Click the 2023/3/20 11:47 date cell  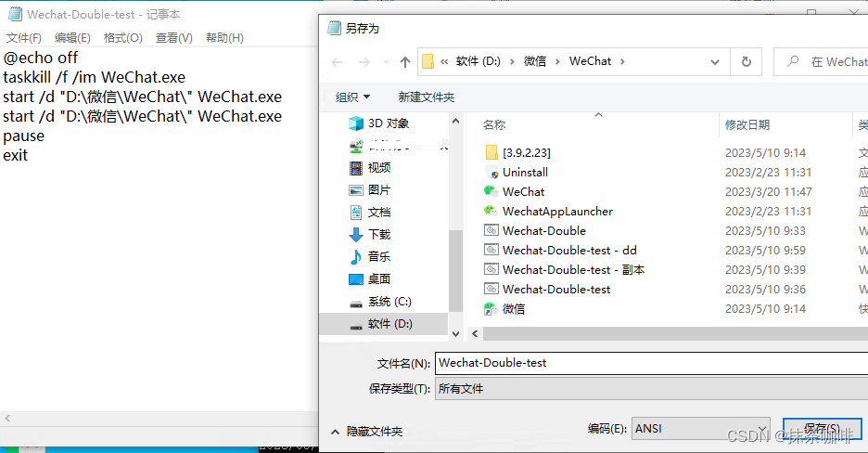pos(769,191)
